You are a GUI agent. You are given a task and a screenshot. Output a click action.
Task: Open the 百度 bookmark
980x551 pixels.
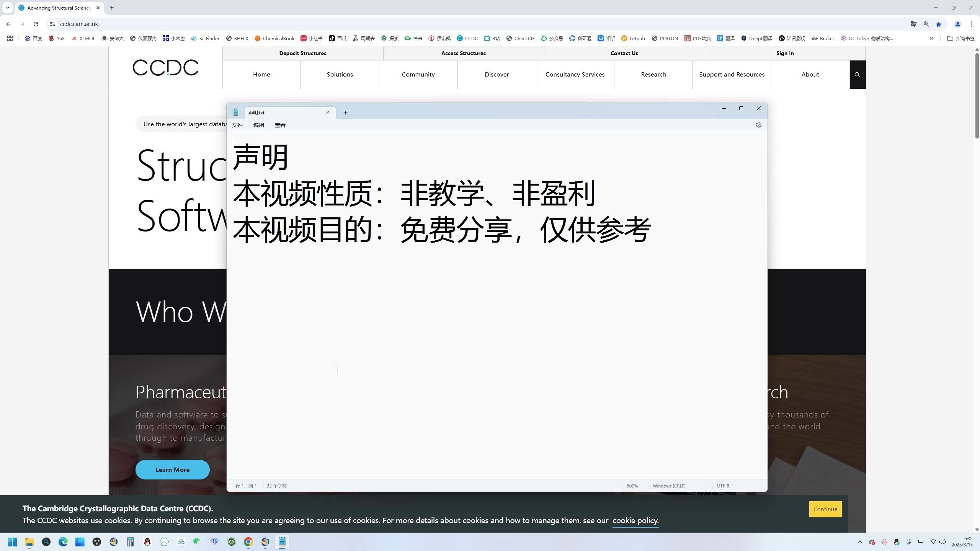(x=33, y=38)
